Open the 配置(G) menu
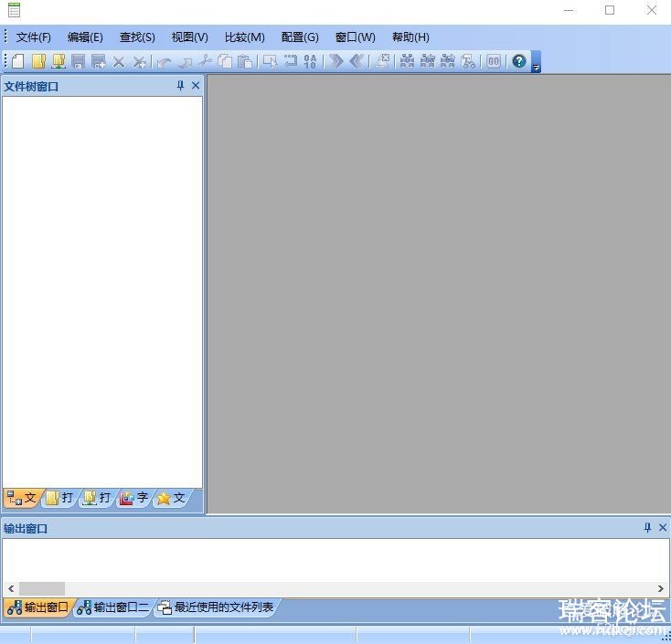 click(300, 37)
